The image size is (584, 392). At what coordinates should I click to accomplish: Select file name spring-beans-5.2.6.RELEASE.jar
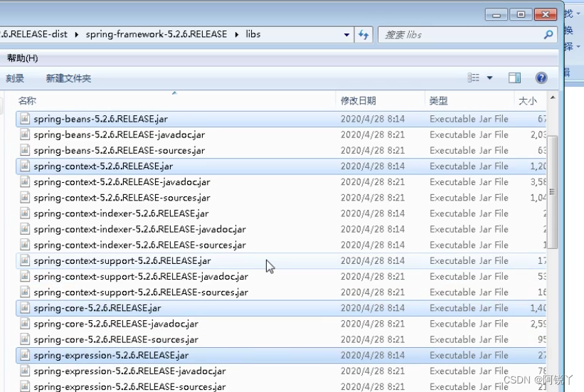click(x=100, y=119)
